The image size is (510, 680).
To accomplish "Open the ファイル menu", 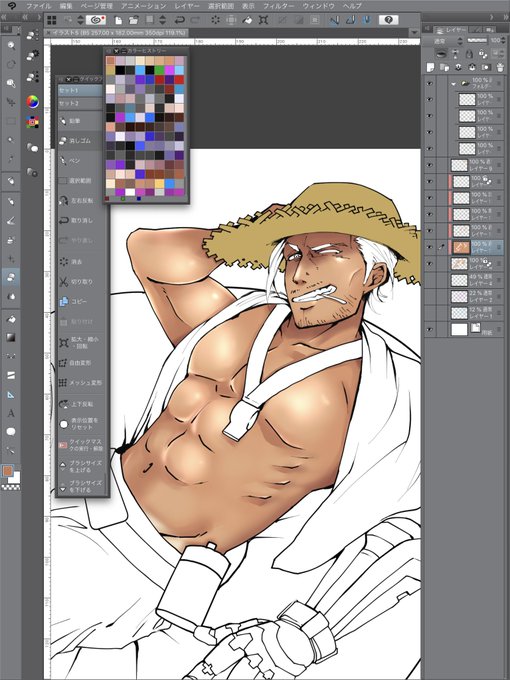I will tap(38, 6).
